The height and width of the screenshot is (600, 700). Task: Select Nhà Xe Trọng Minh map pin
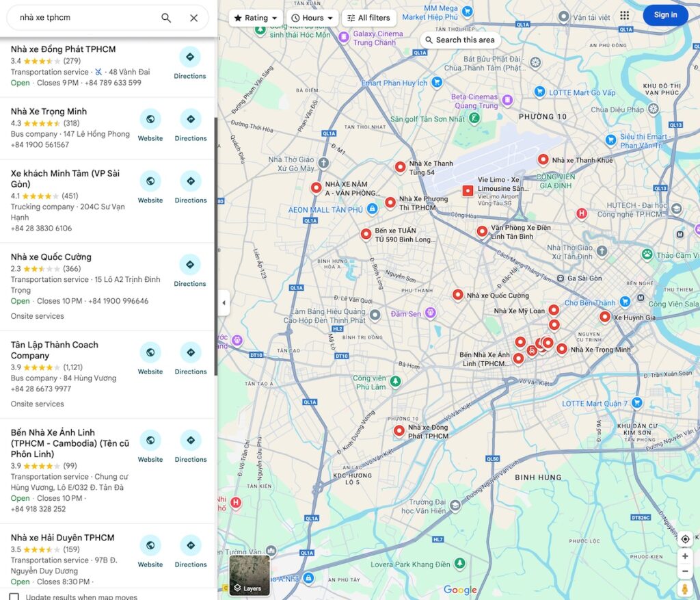tap(562, 348)
